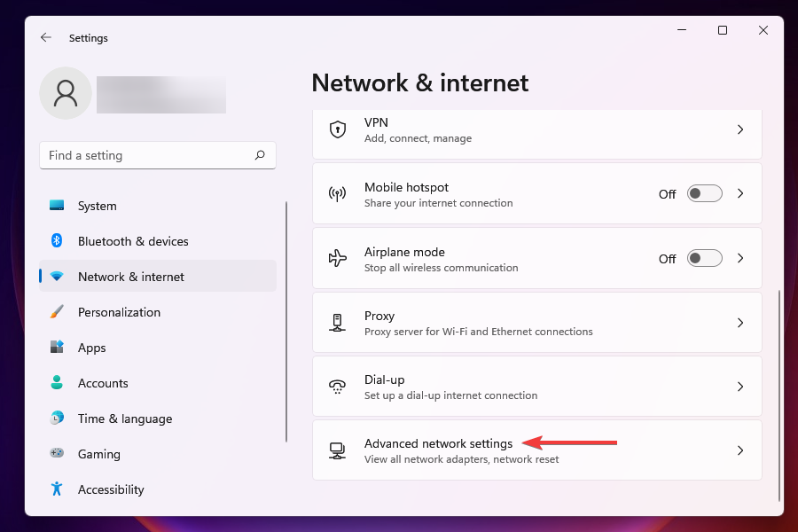798x532 pixels.
Task: Go to Time & language settings
Action: [x=125, y=419]
